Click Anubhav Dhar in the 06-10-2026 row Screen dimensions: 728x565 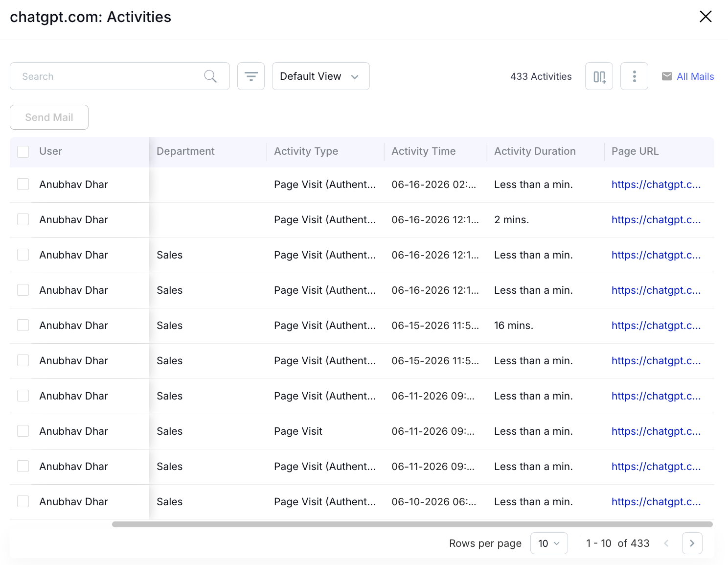click(x=73, y=502)
